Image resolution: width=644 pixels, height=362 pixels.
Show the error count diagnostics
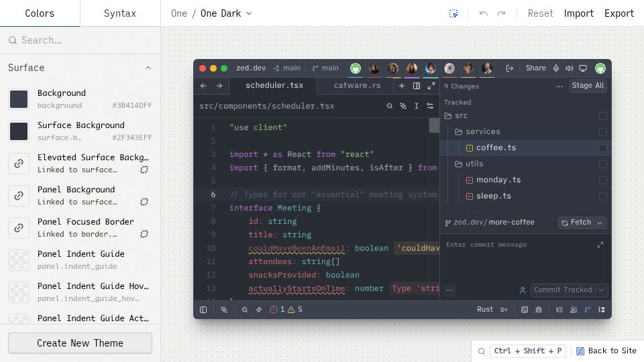(278, 310)
